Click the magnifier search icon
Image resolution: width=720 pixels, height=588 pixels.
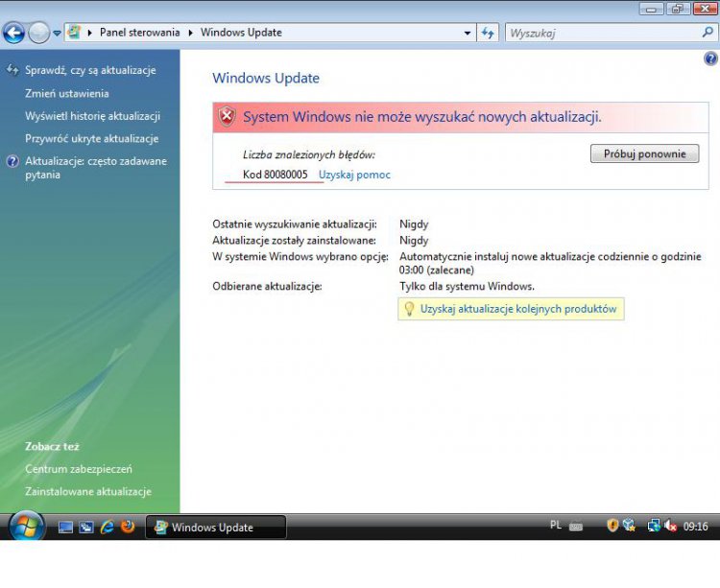click(708, 32)
